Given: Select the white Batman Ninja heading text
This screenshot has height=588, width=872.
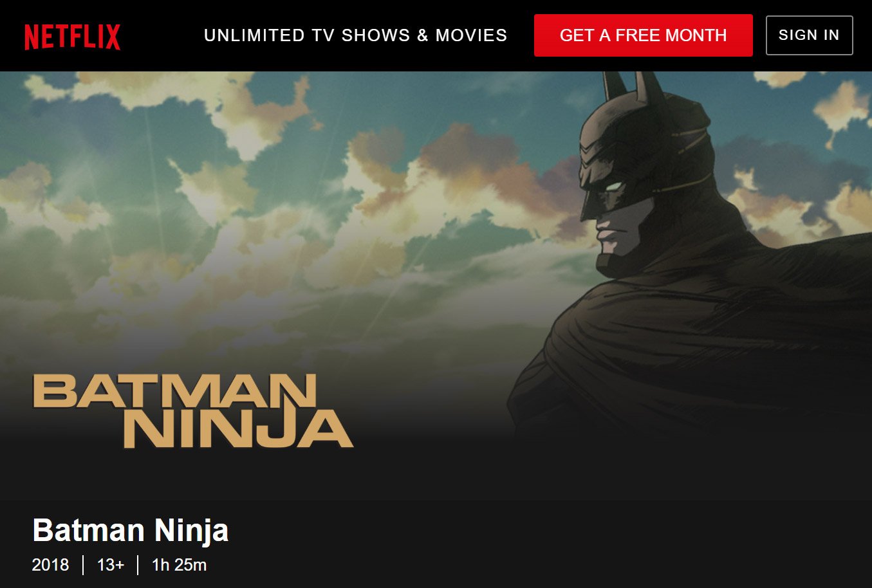Looking at the screenshot, I should (131, 531).
